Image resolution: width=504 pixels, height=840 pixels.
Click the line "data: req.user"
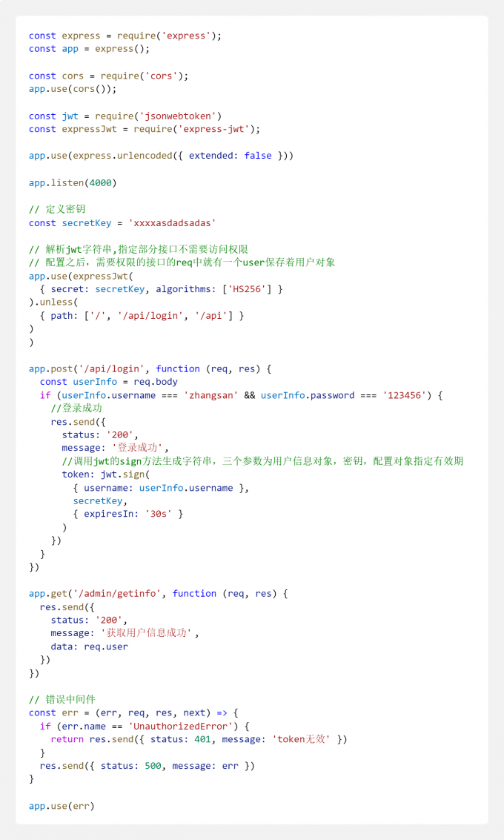pos(90,646)
